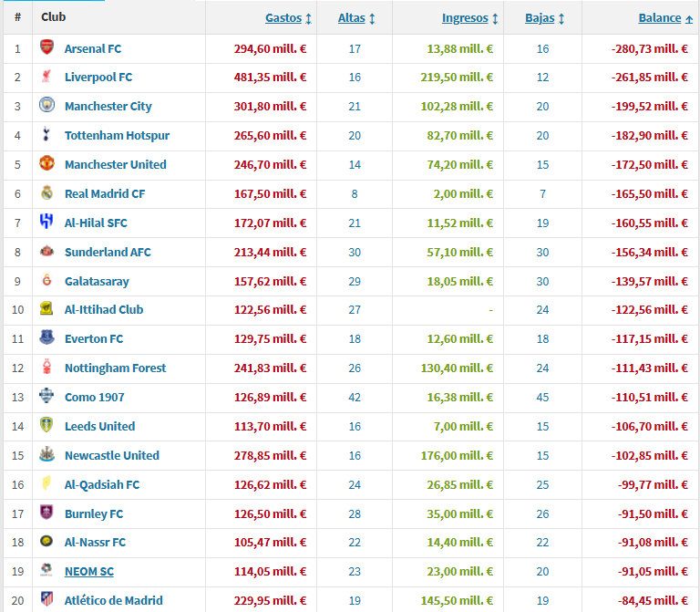Click the Everton FC crest icon

(46, 337)
